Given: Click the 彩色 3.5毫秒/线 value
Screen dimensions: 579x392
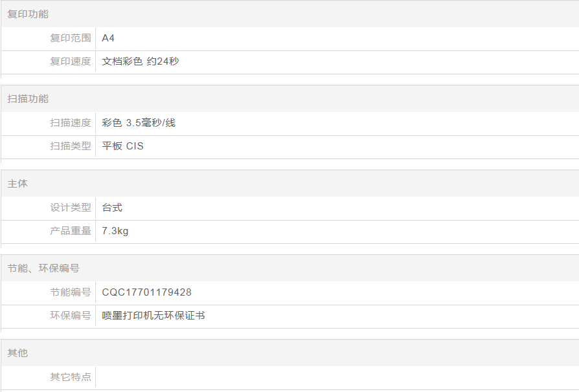Looking at the screenshot, I should click(x=139, y=123).
